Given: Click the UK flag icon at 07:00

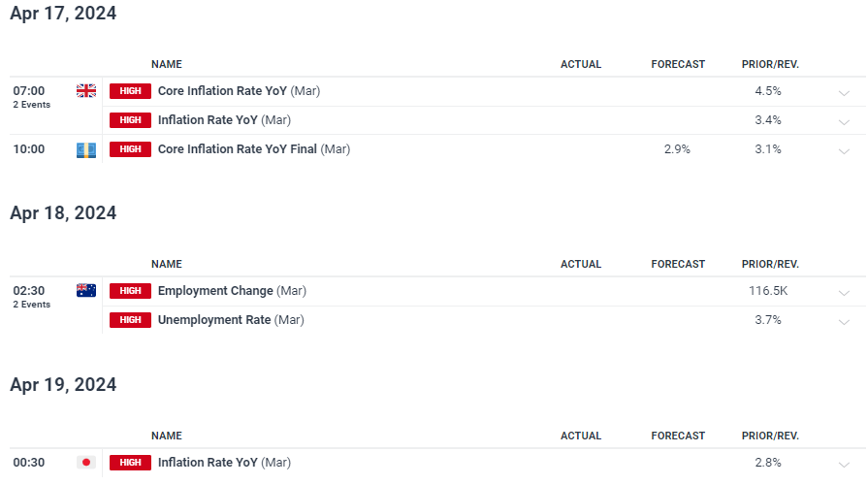Looking at the screenshot, I should pos(85,91).
